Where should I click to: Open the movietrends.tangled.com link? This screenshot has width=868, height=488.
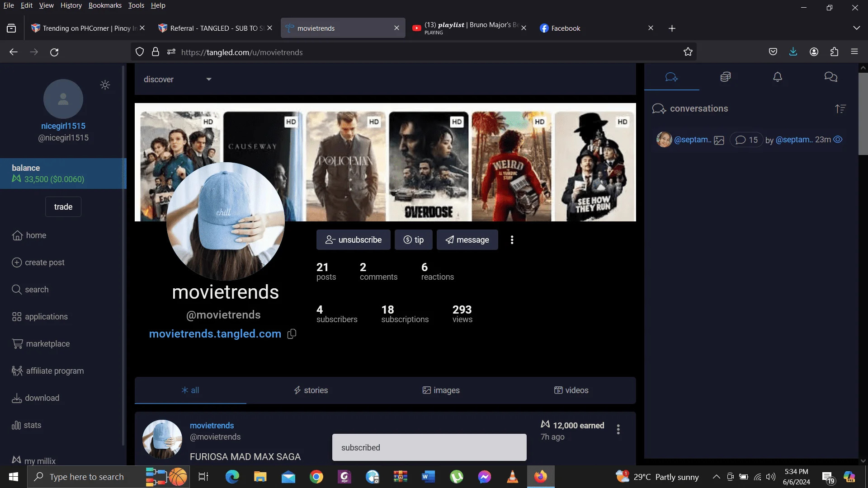[215, 334]
